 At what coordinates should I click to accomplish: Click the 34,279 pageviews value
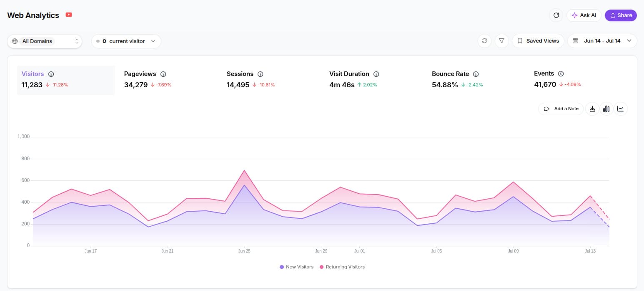click(136, 85)
